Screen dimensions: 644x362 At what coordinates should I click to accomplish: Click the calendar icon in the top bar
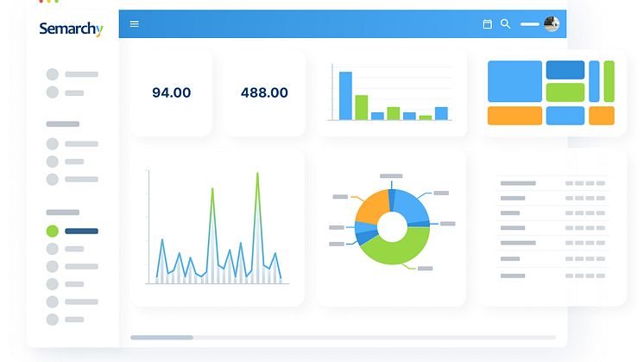[x=487, y=24]
